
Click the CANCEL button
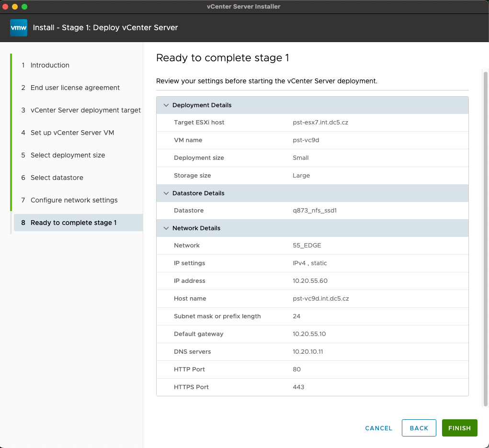(x=378, y=428)
